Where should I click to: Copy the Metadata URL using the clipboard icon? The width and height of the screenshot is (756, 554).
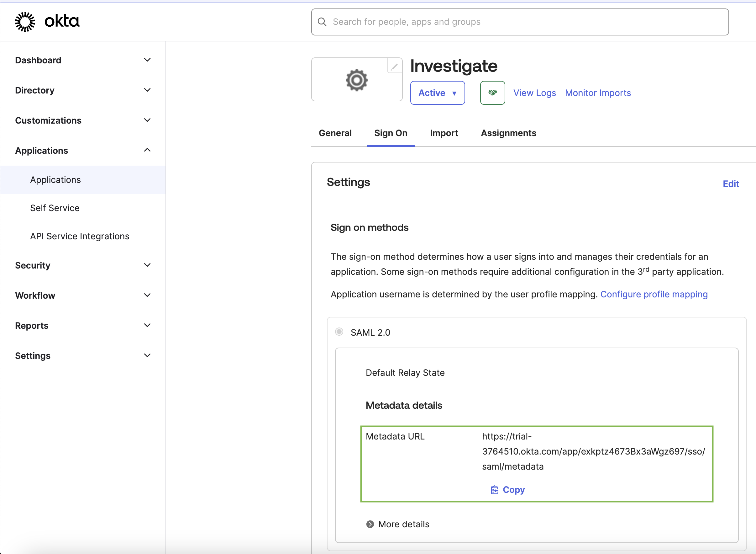[495, 490]
